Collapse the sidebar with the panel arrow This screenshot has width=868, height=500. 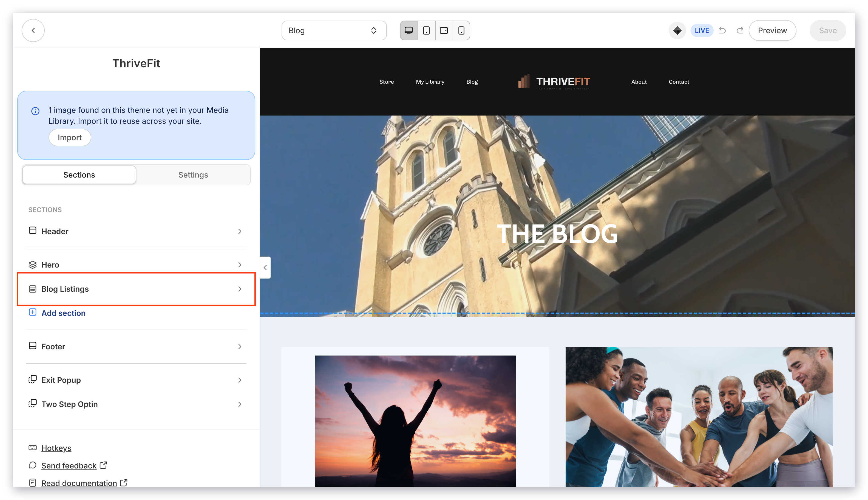coord(265,268)
